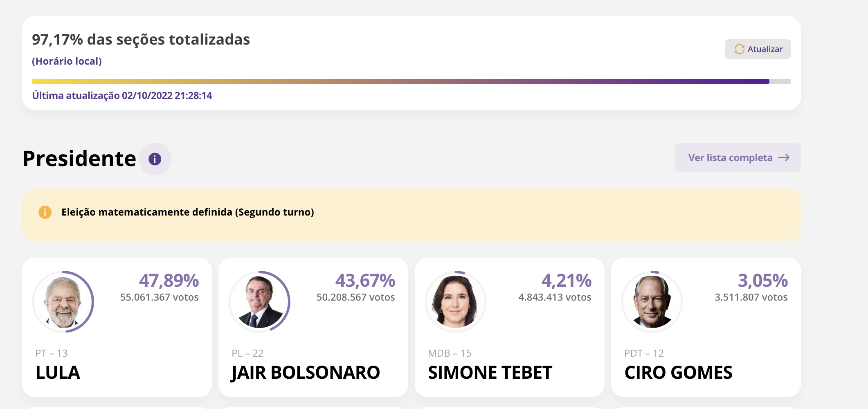Click Lula's candidate photo
The image size is (868, 409).
click(x=63, y=302)
